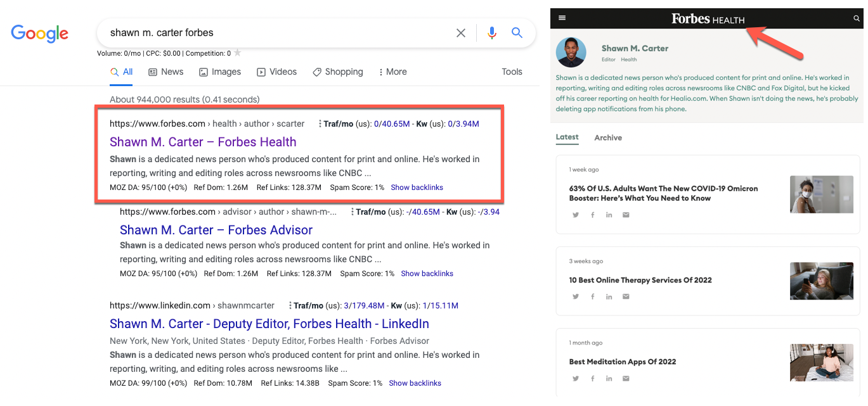The height and width of the screenshot is (406, 868).
Task: Click the forbes.com advisor author URL breadcrumb
Action: click(x=228, y=212)
